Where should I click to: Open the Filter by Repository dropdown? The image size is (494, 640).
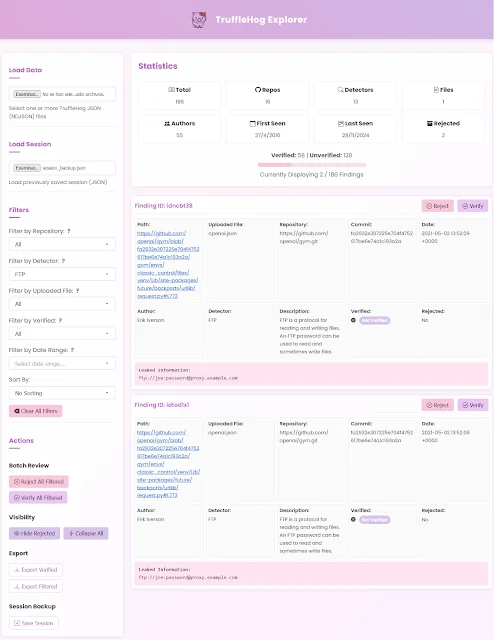[62, 244]
